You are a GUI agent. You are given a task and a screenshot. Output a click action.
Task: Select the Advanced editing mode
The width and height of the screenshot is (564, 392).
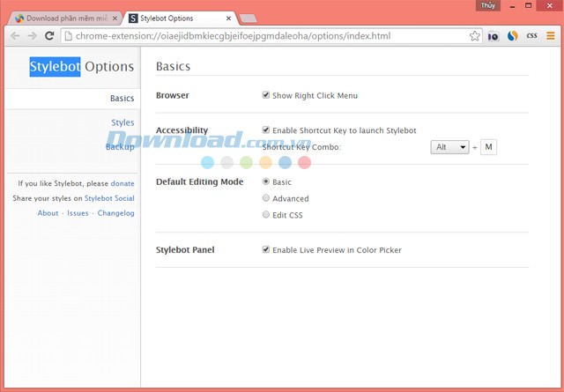[266, 198]
